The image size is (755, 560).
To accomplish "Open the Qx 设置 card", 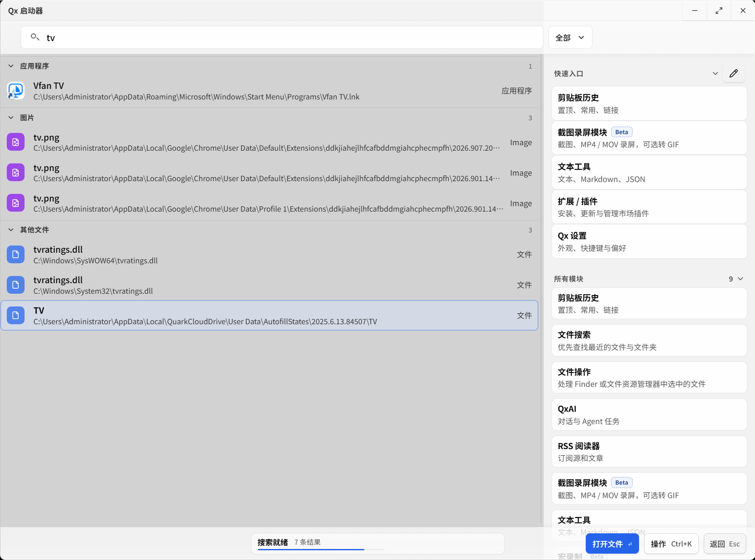I will click(x=649, y=241).
